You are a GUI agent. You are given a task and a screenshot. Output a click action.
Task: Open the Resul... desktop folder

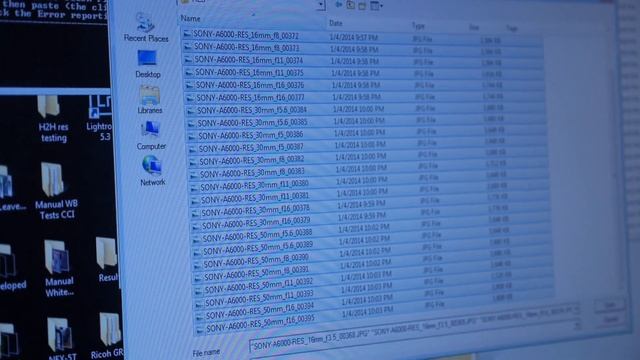coord(107,260)
